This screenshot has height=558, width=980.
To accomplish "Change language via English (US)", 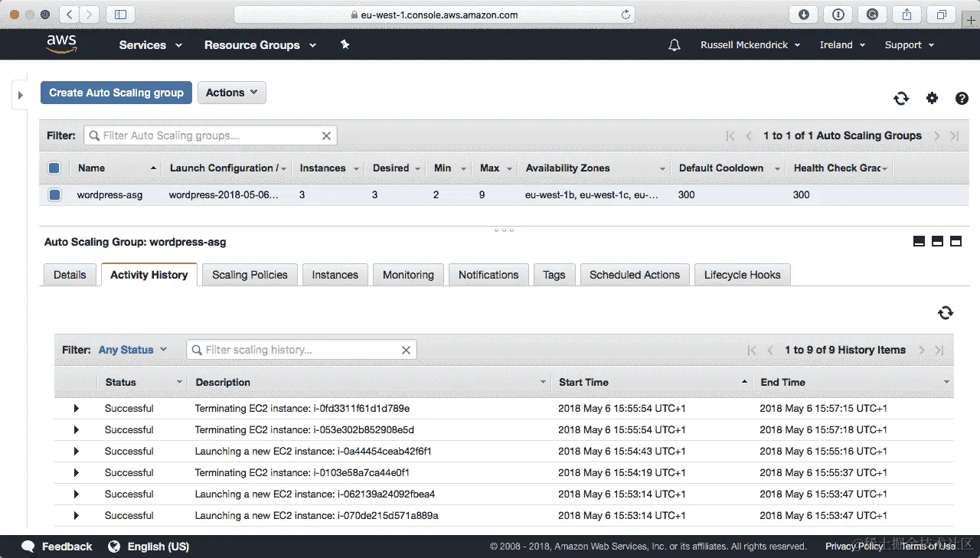I will tap(149, 547).
